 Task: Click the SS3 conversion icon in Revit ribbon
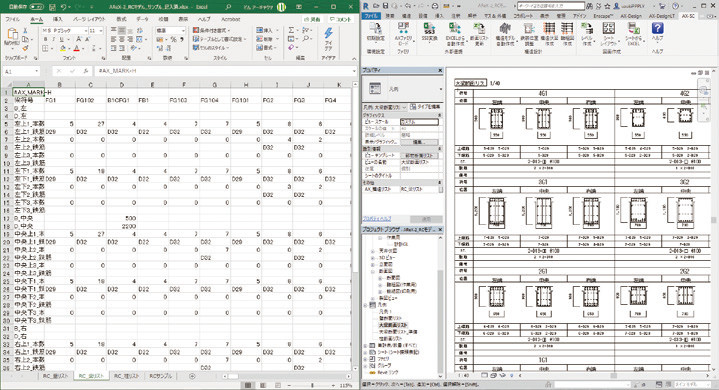tap(429, 30)
